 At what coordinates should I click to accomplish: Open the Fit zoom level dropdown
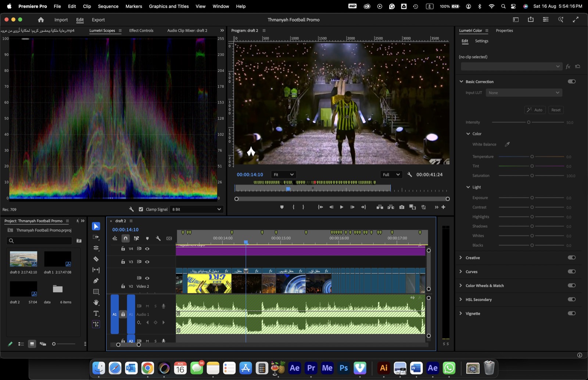tap(283, 175)
